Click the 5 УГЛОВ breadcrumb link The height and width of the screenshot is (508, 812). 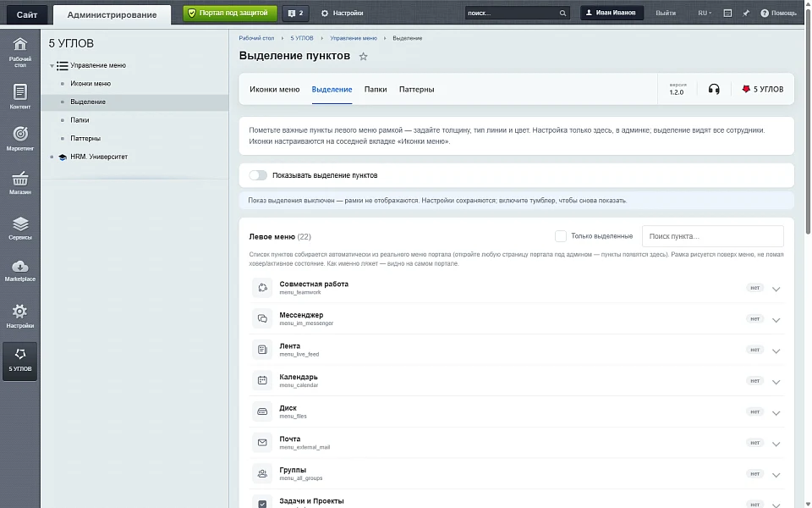coord(302,38)
